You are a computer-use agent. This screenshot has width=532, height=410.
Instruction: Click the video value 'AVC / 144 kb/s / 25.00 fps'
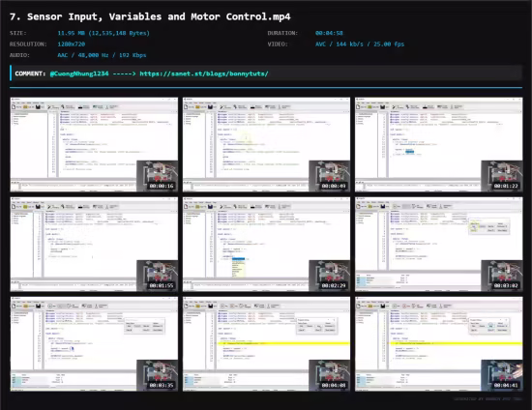point(360,44)
